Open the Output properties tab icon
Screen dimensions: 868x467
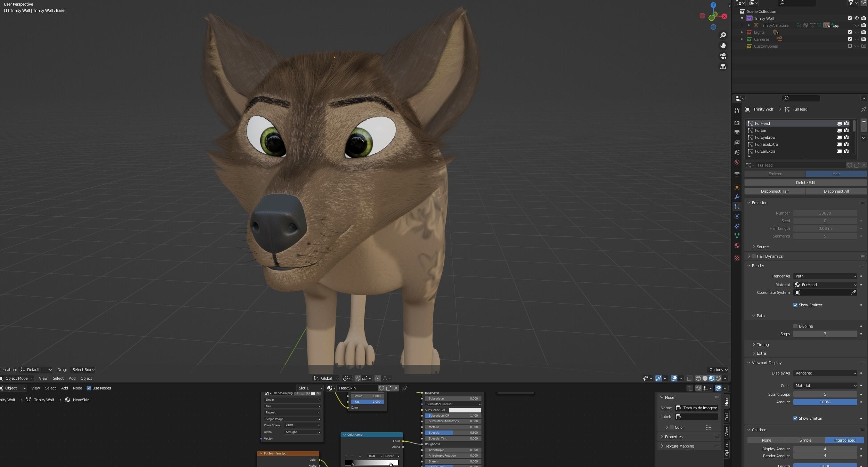(x=737, y=133)
